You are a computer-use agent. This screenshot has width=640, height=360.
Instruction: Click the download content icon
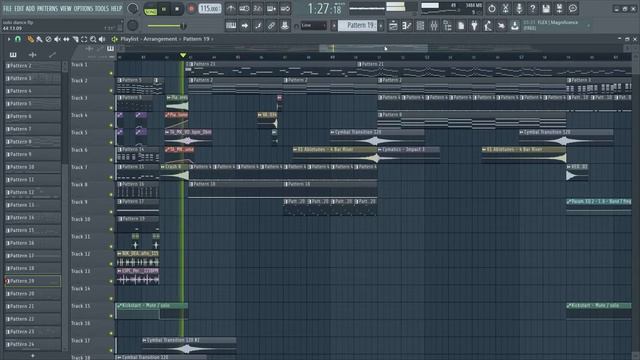pos(515,26)
